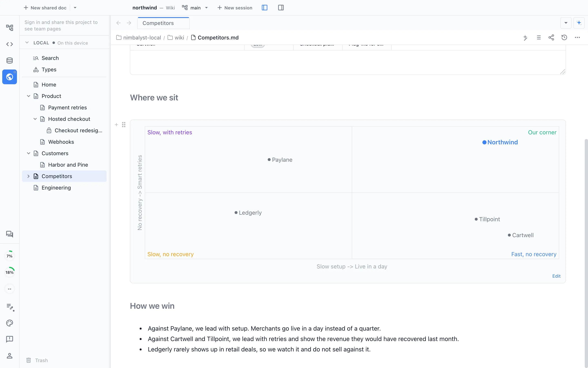This screenshot has height=368, width=588.
Task: Open the database icon in left rail
Action: (9, 60)
